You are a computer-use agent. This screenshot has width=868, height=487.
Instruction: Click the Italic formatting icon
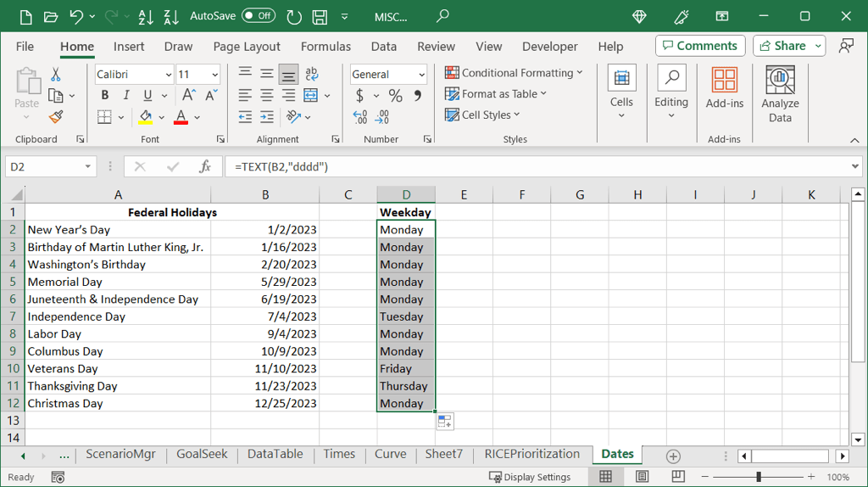click(126, 96)
